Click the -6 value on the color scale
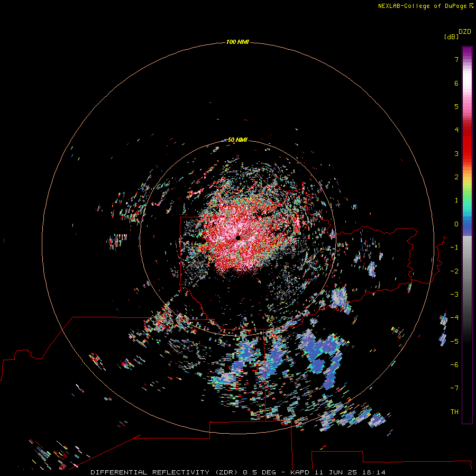 pyautogui.click(x=454, y=365)
